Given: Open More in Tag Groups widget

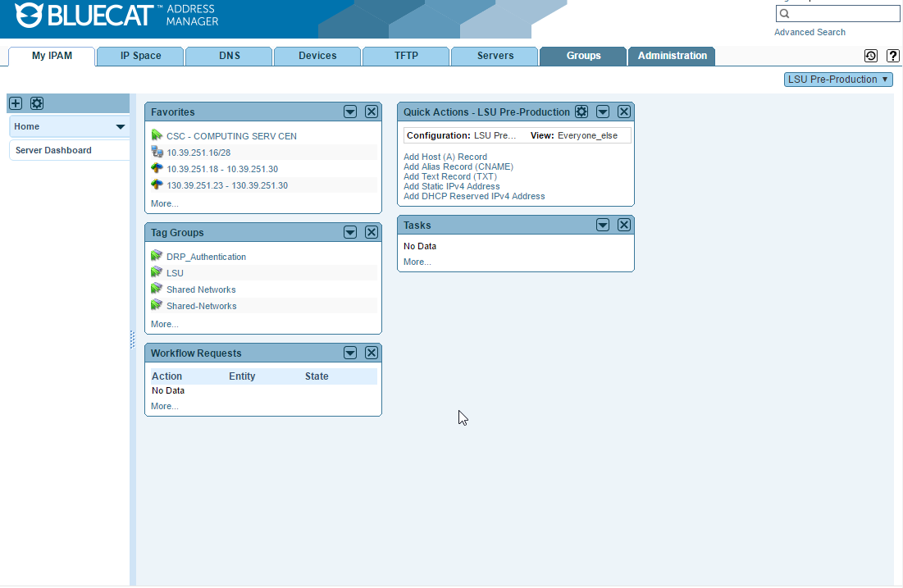Looking at the screenshot, I should click(x=165, y=324).
